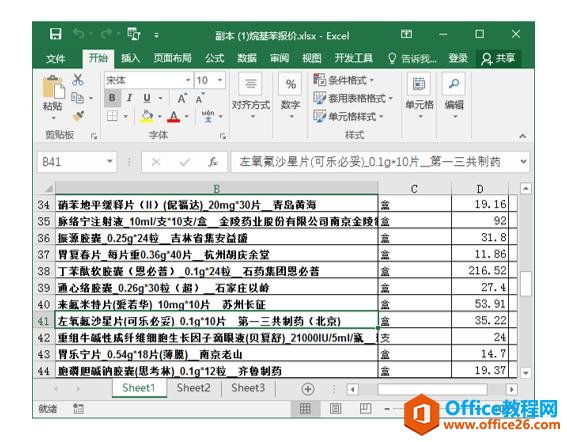Open 条件格式 conditional formatting
The image size is (567, 442).
point(343,80)
